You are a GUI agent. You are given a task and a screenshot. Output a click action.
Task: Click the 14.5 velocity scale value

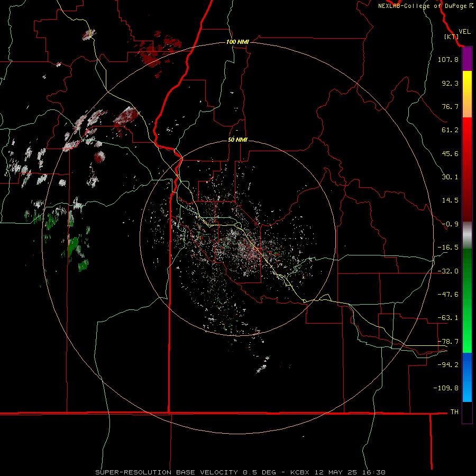pos(450,200)
